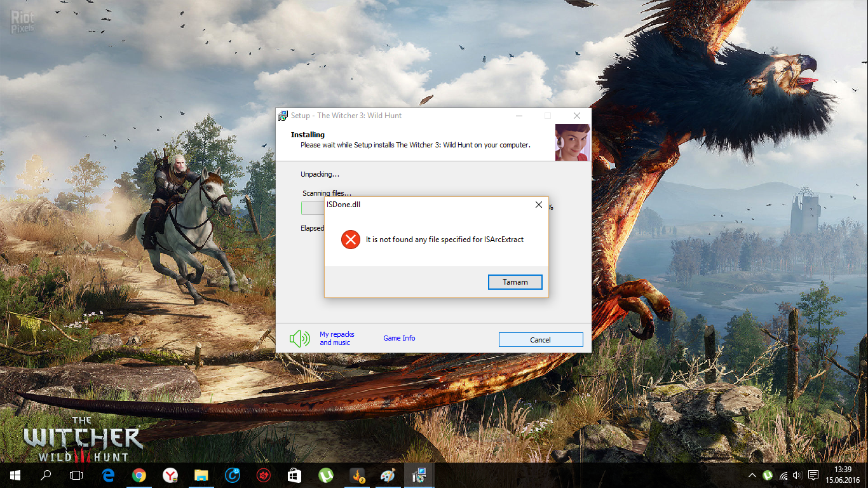The height and width of the screenshot is (488, 868).
Task: Click the Tamam button in ISDone.dll dialog
Action: pyautogui.click(x=515, y=282)
